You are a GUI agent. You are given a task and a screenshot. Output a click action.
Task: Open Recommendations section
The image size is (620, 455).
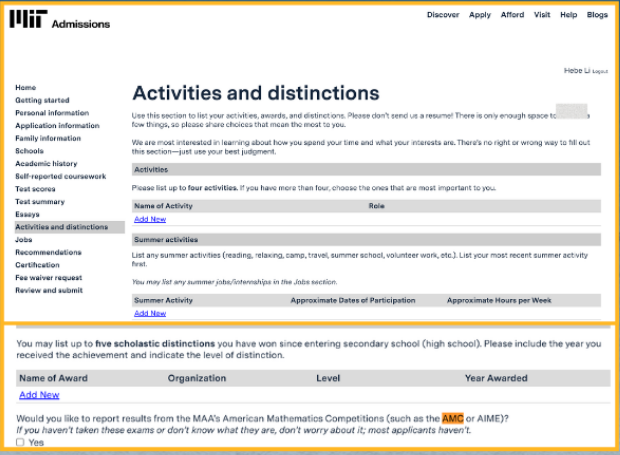pyautogui.click(x=48, y=252)
